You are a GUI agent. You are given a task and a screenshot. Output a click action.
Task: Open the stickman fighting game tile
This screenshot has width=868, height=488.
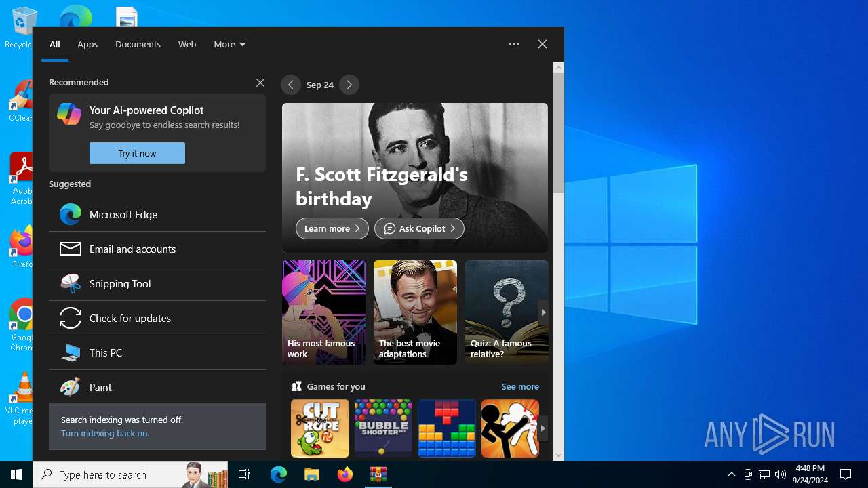pos(510,428)
